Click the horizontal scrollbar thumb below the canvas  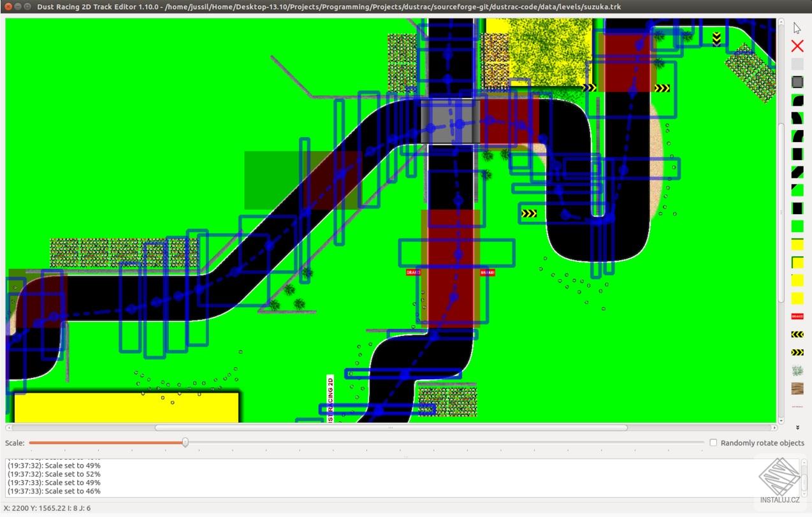point(391,428)
